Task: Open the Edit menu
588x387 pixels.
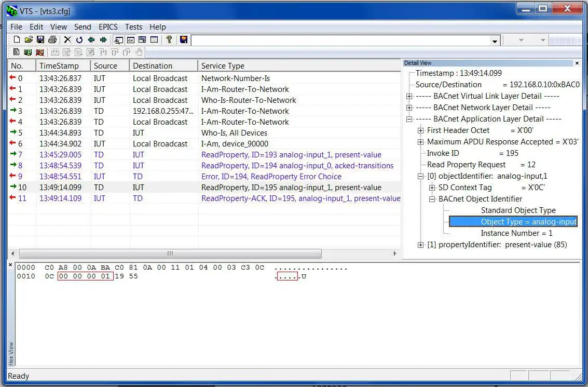Action: click(36, 27)
